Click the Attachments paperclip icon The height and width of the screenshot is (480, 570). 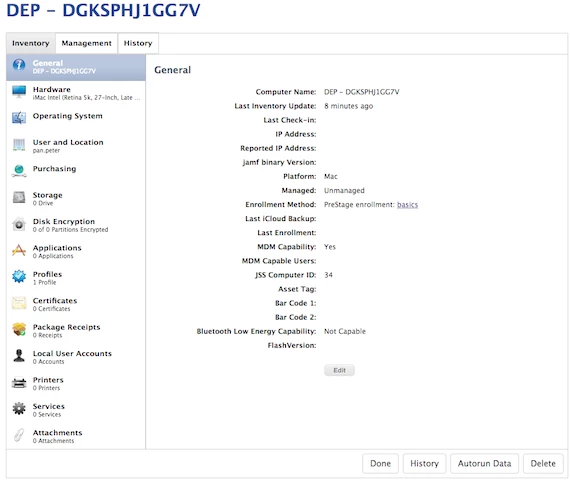(19, 435)
